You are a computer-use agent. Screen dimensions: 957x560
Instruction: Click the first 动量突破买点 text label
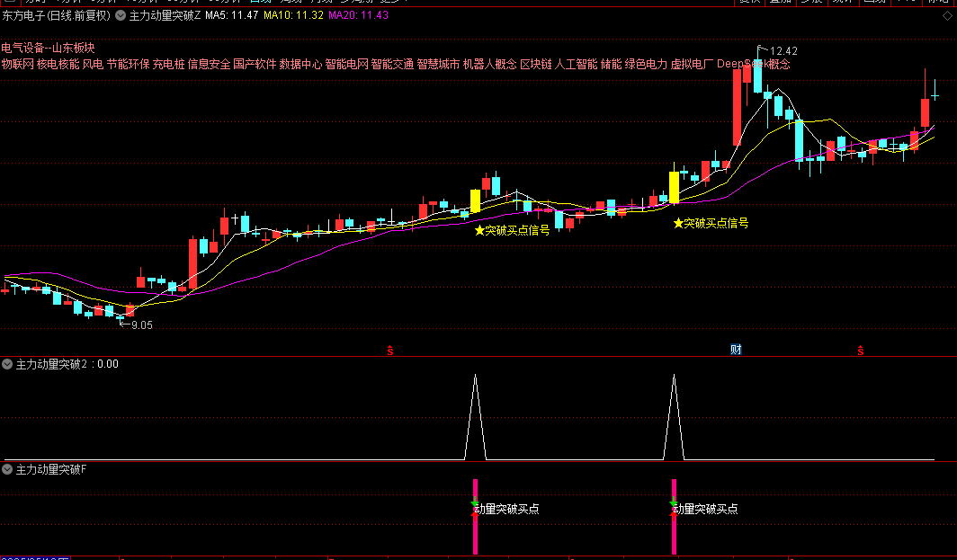(x=507, y=509)
